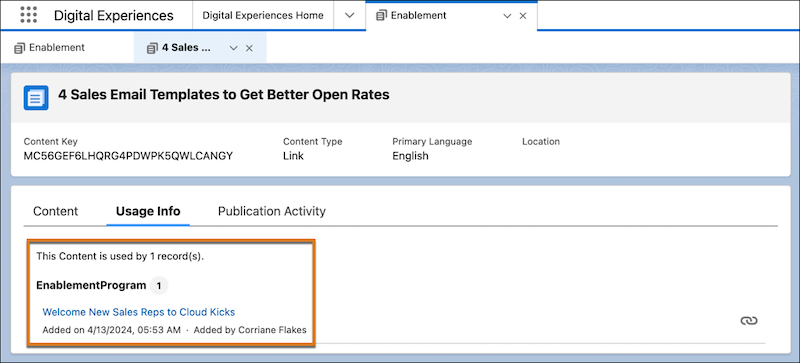This screenshot has height=363, width=800.
Task: Click the 4 Sales subtab icon
Action: point(152,48)
